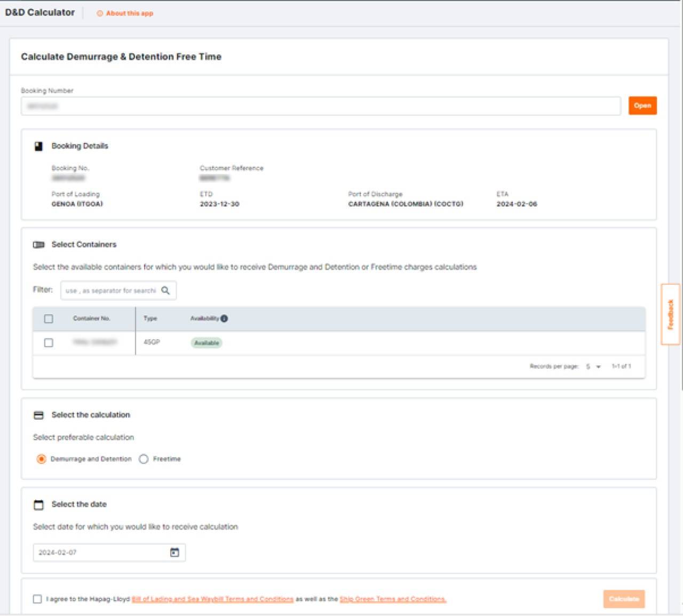Toggle the select-all containers checkbox

pos(50,318)
